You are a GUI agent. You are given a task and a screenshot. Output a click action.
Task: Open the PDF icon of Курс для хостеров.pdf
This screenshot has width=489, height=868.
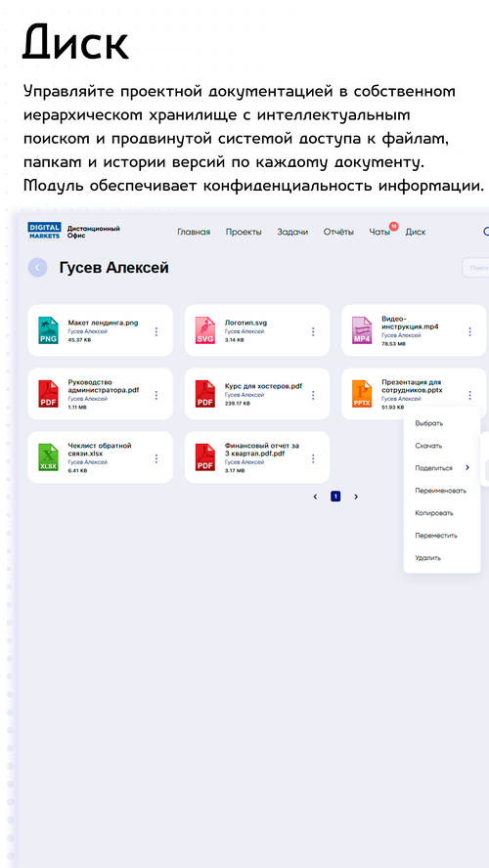click(x=205, y=394)
